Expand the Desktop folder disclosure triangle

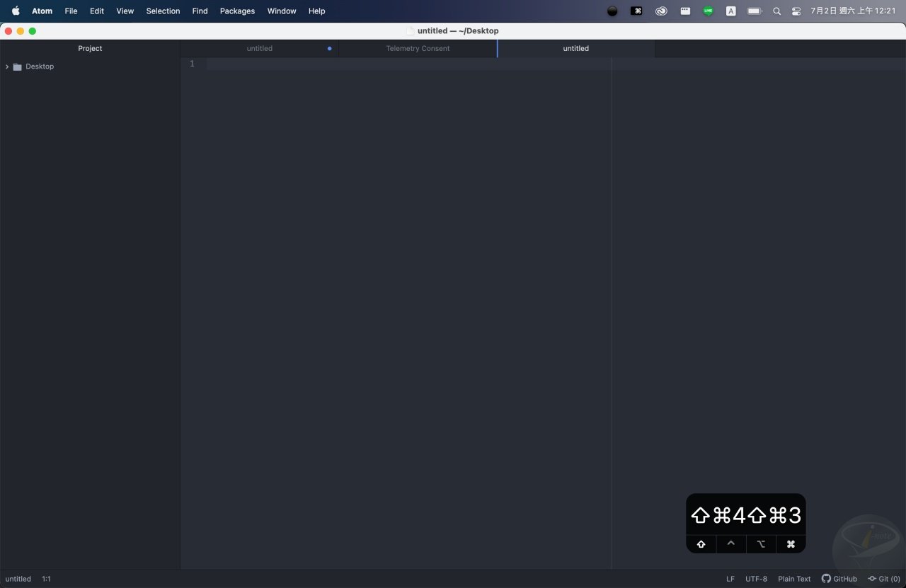[6, 66]
